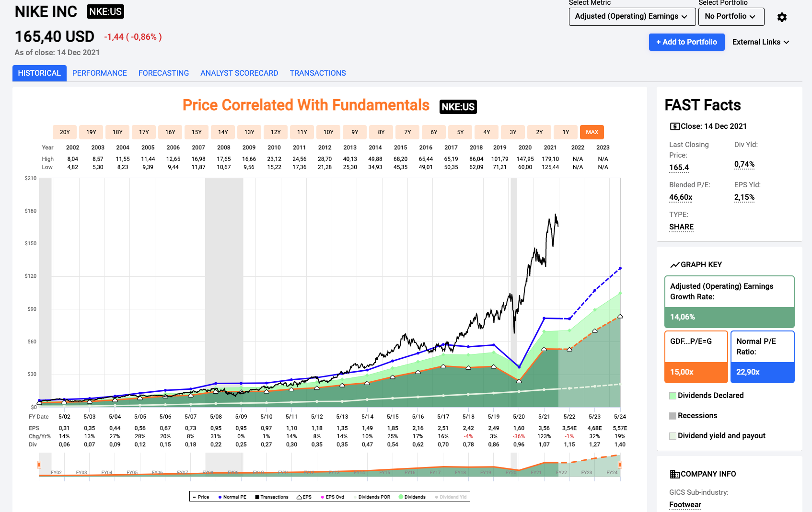Toggle the Normal PE legend dot

click(x=220, y=497)
